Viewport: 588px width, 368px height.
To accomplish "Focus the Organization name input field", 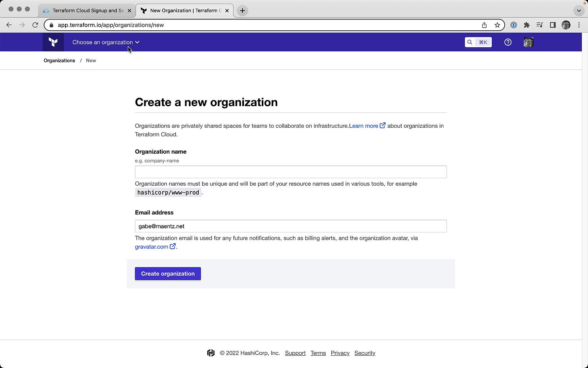I will (x=291, y=172).
